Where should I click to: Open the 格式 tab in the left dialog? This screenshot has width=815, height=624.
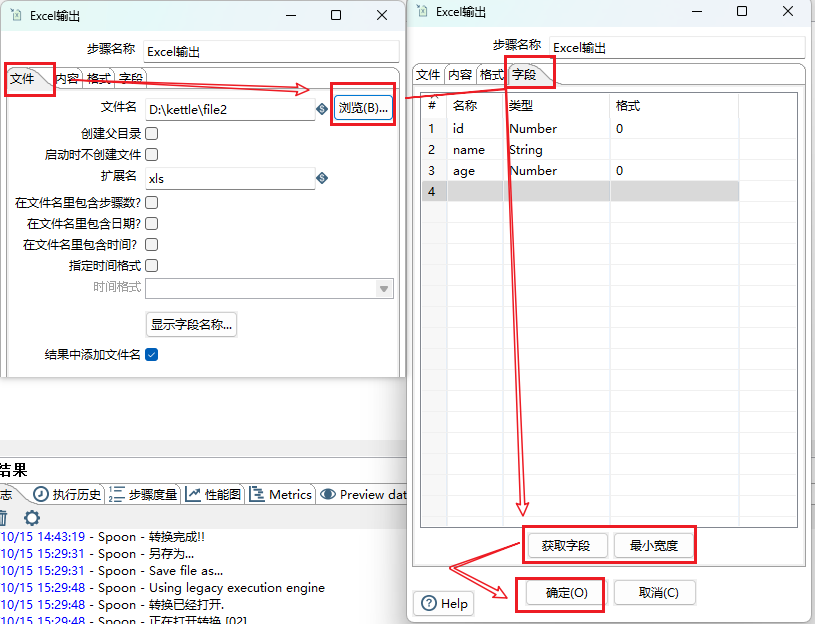[99, 78]
